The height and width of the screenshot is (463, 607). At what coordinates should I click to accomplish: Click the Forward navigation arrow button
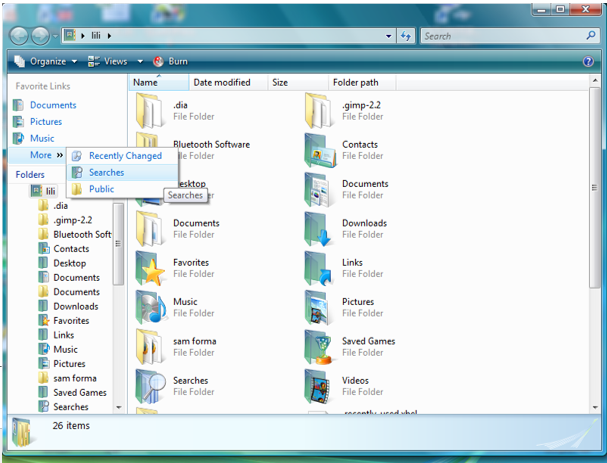(x=40, y=36)
